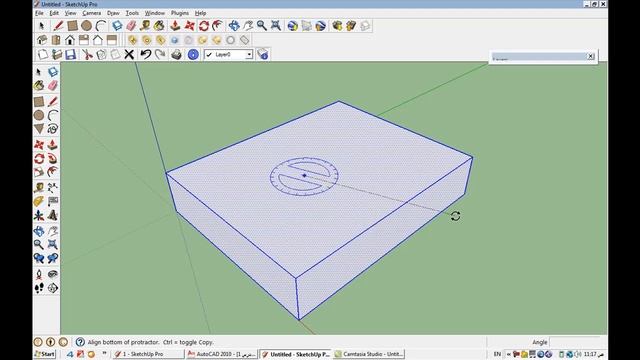Screen dimensions: 640x360
Task: Select Zoom magnifier tool in top toolbar
Action: 262,26
